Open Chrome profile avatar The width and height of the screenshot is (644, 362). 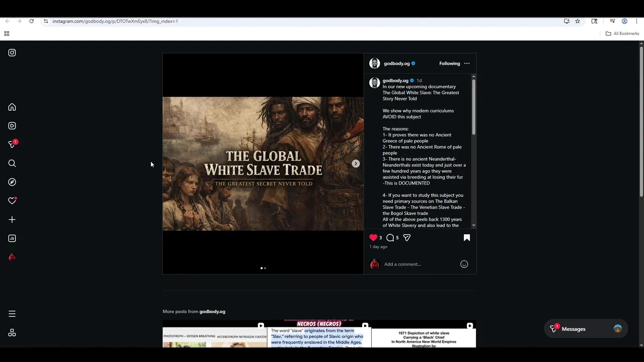[x=624, y=21]
